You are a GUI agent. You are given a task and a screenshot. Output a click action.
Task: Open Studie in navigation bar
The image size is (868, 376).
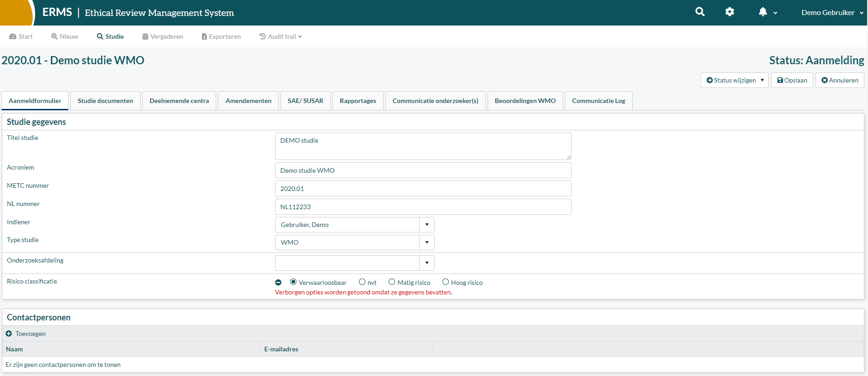(x=110, y=36)
